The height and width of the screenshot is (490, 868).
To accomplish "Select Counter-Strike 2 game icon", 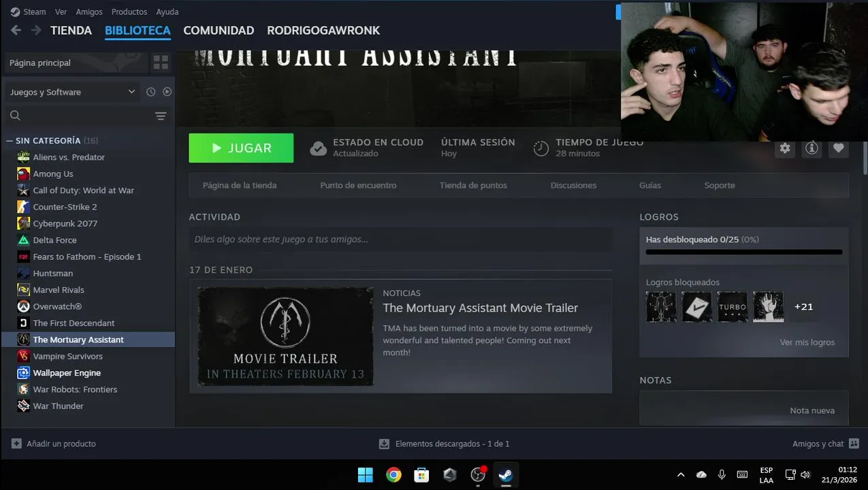I will [23, 207].
